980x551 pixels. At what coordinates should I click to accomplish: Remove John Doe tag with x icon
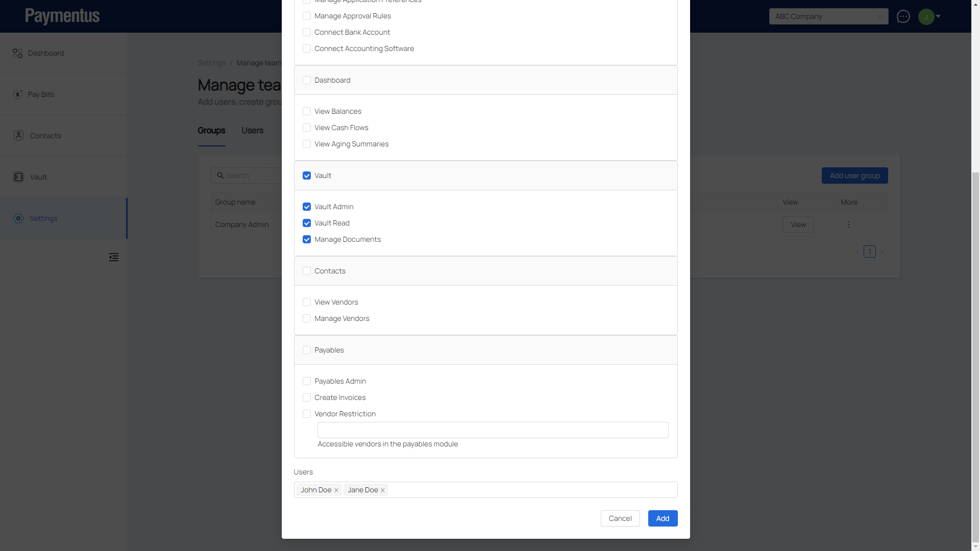(x=336, y=490)
